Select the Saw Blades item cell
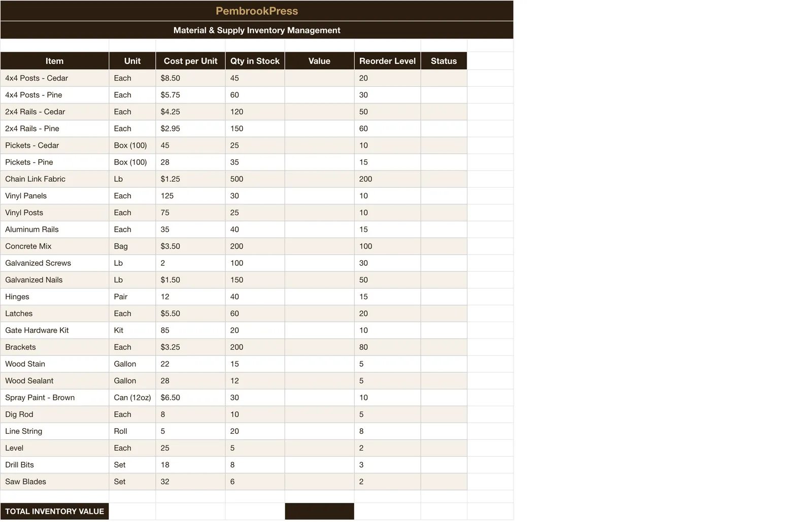Screen dimensions: 812x522 (x=54, y=482)
